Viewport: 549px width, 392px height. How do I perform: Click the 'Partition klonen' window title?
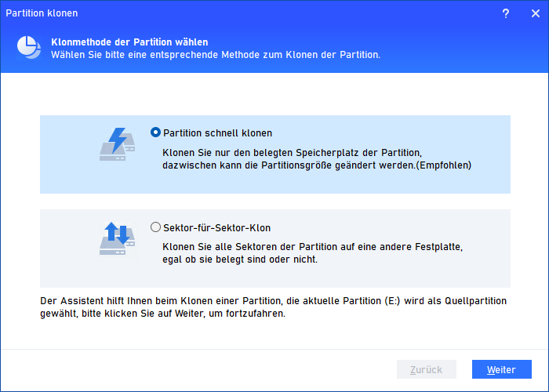click(x=42, y=13)
